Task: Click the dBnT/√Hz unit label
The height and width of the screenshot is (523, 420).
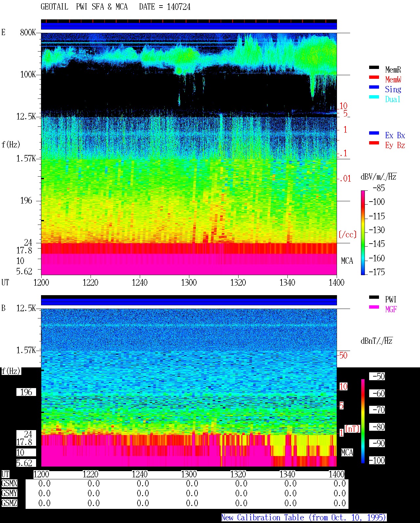Action: pyautogui.click(x=377, y=341)
